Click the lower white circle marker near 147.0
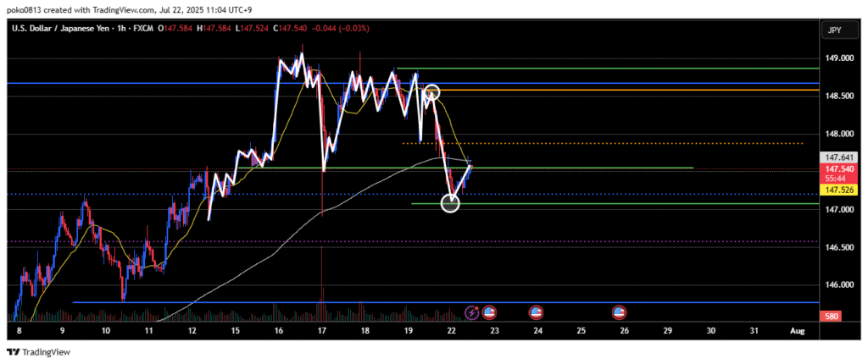The width and height of the screenshot is (868, 364). (450, 203)
